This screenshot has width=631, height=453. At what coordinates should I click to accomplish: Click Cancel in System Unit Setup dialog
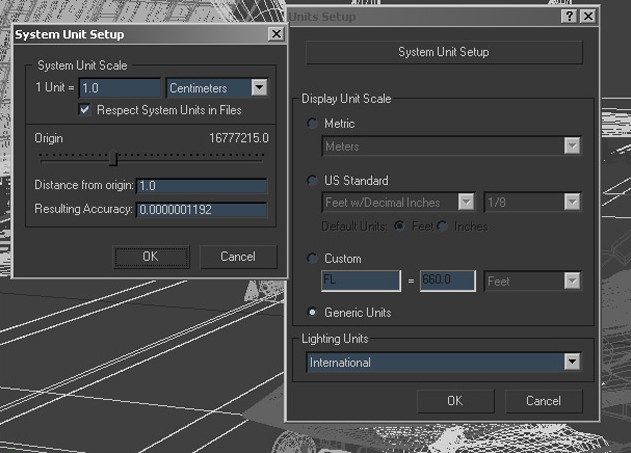238,256
